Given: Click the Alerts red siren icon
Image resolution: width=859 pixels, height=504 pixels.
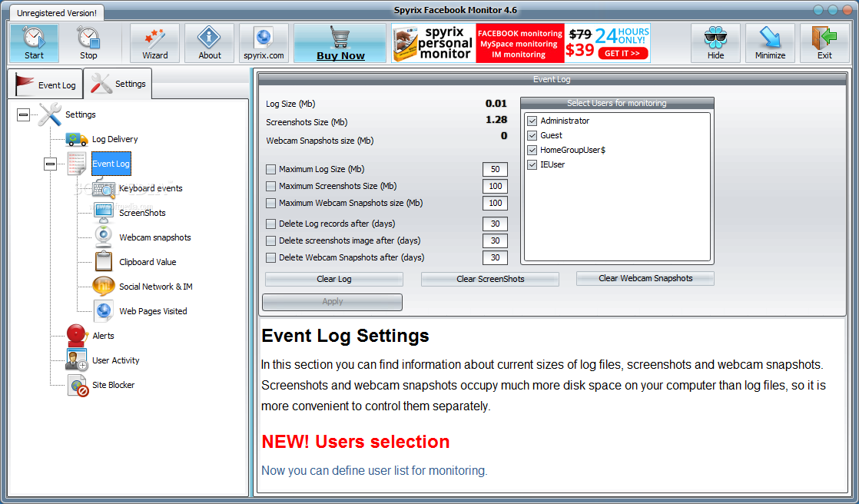Looking at the screenshot, I should tap(77, 335).
